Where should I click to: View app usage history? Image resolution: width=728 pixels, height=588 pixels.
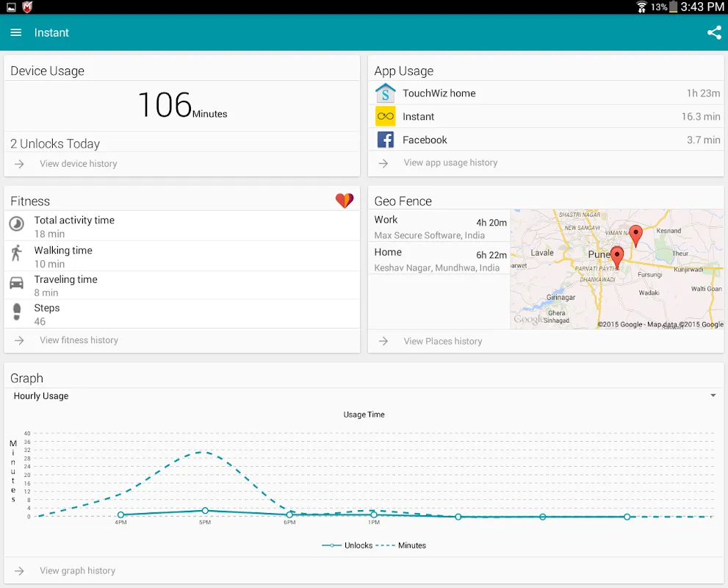(x=450, y=162)
